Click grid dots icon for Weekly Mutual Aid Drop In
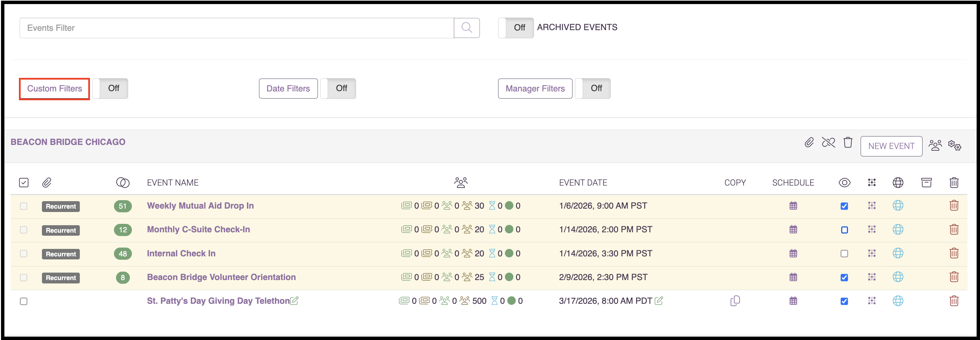980x340 pixels. pos(871,206)
